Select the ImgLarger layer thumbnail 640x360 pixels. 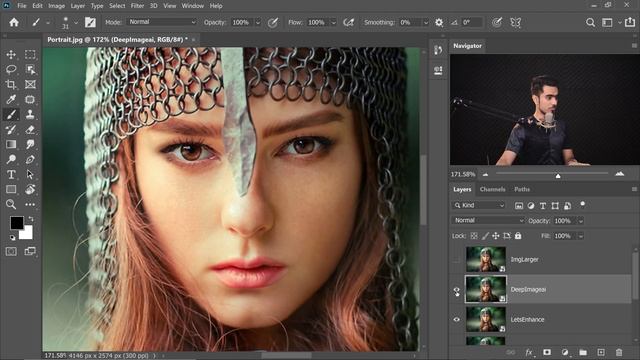[x=486, y=260]
